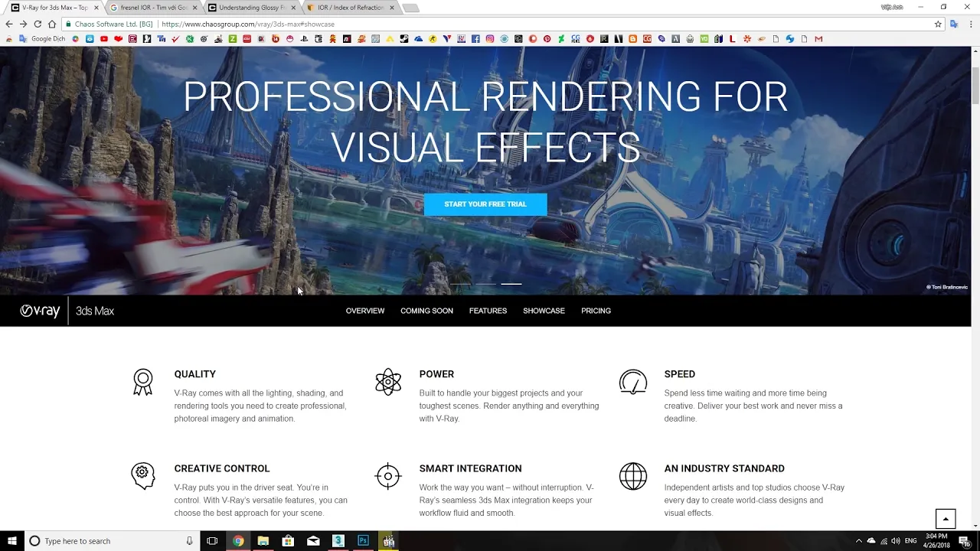Click the Creative Control head icon
Viewport: 980px width, 551px height.
(x=142, y=476)
